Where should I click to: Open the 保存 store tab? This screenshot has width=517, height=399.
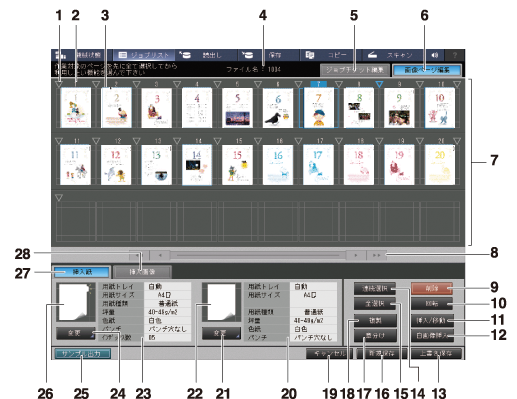269,55
